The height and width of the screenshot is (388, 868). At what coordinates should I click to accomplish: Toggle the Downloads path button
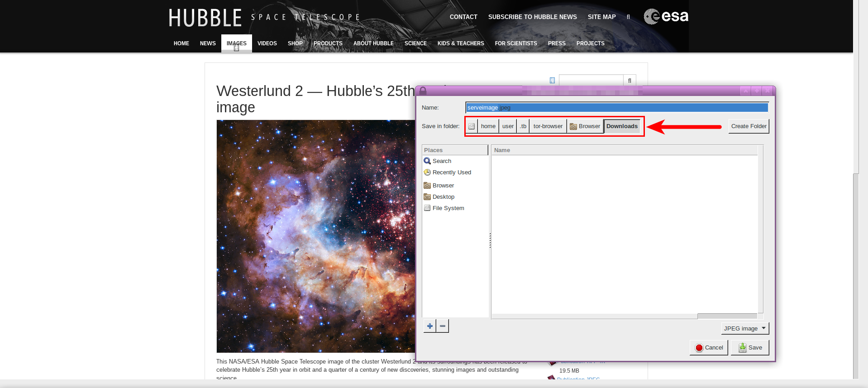click(x=621, y=126)
